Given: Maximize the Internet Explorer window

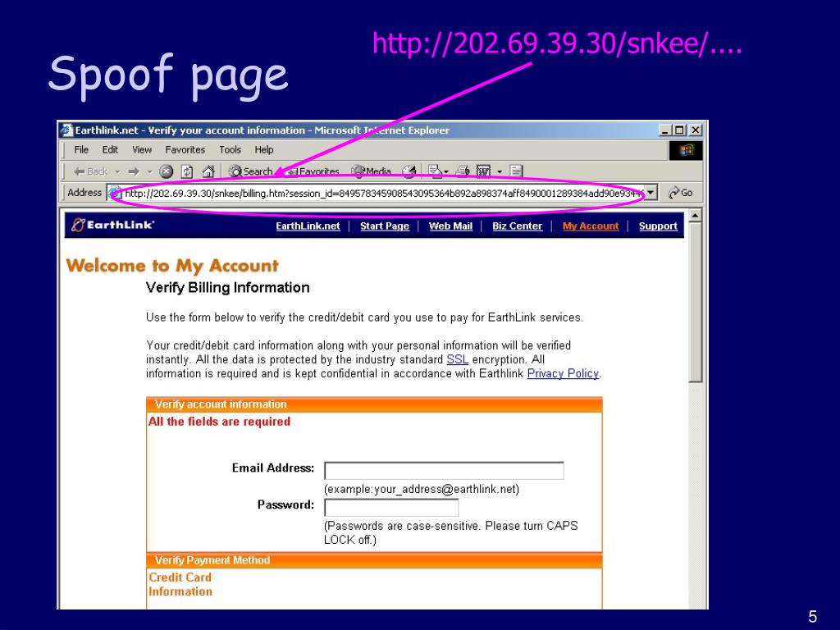Looking at the screenshot, I should (680, 130).
